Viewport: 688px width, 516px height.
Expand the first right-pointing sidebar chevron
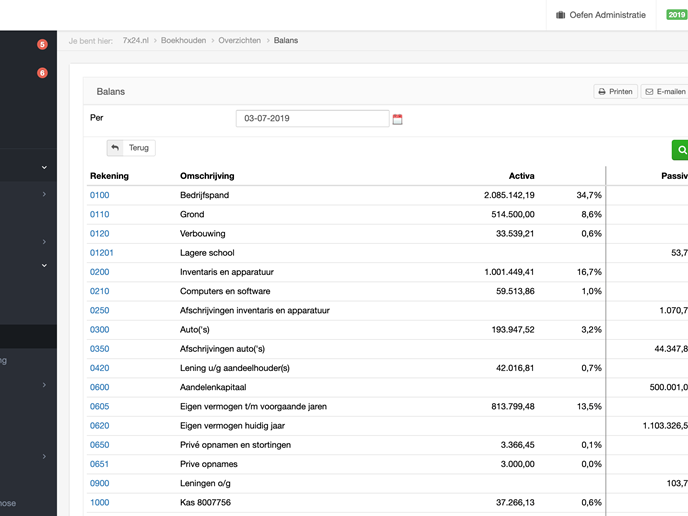tap(44, 194)
